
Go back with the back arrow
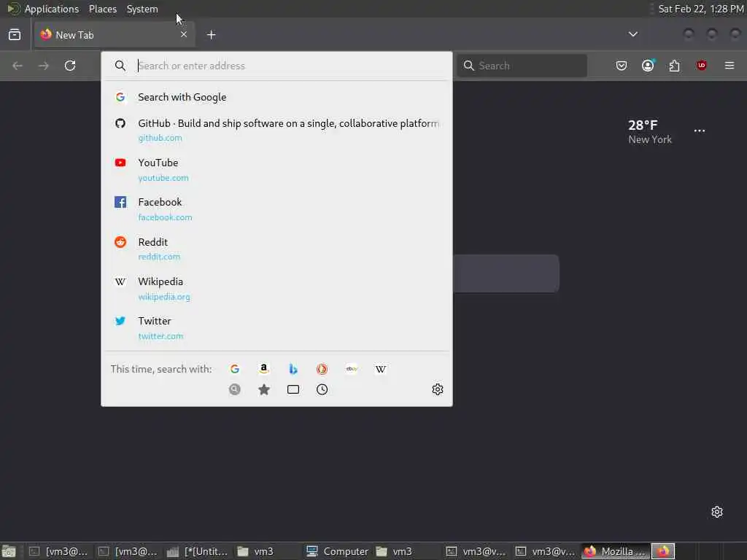18,66
